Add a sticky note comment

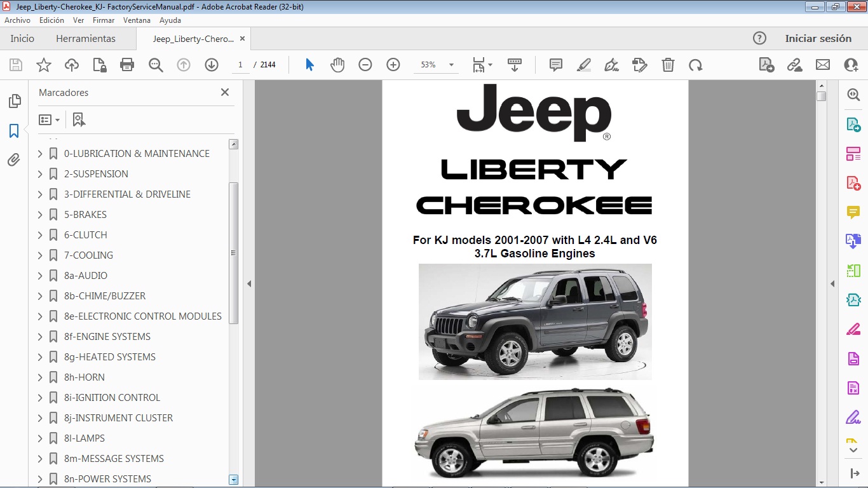click(555, 64)
